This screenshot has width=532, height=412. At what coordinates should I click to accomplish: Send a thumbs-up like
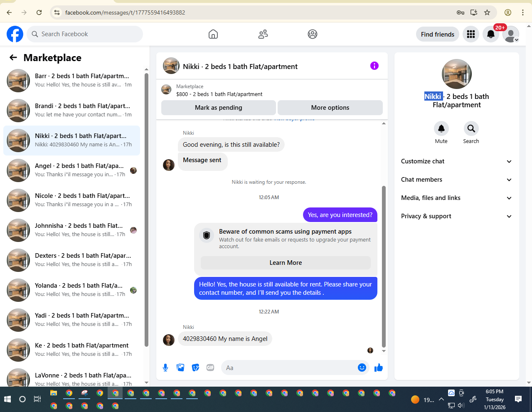coord(379,368)
